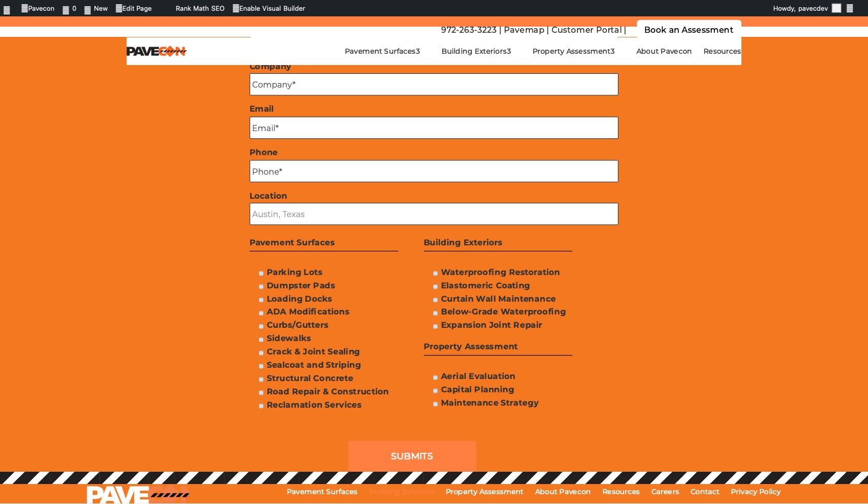
Task: Select the Sealcoat and Striping checkbox
Action: pyautogui.click(x=261, y=366)
